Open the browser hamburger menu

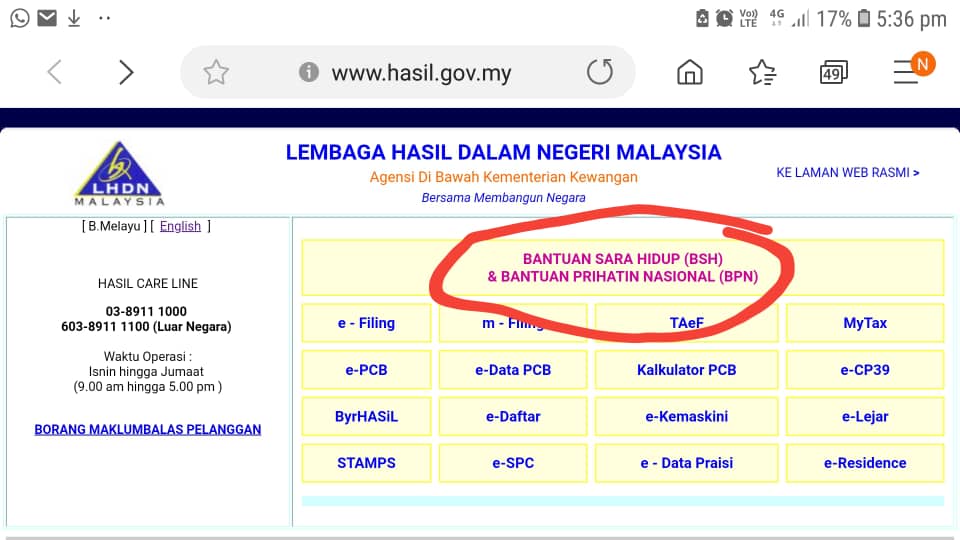click(x=906, y=72)
